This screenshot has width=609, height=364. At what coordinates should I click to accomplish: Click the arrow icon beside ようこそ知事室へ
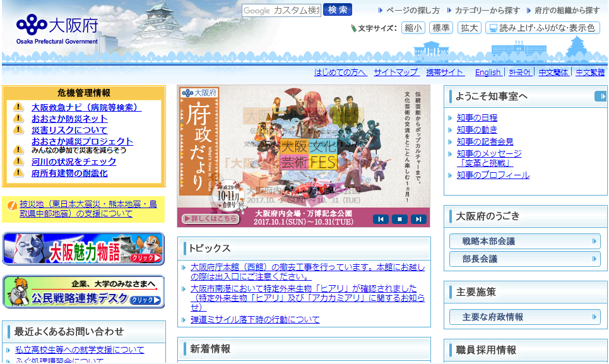(600, 97)
